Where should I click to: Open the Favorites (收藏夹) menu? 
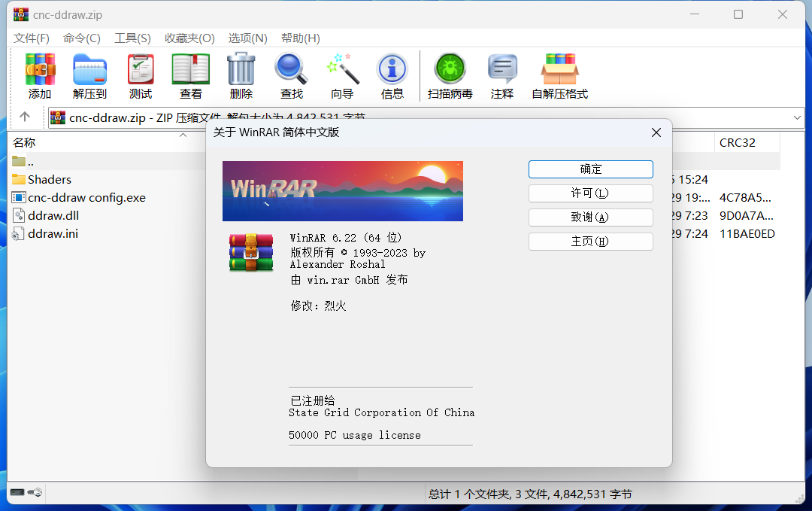[x=189, y=38]
